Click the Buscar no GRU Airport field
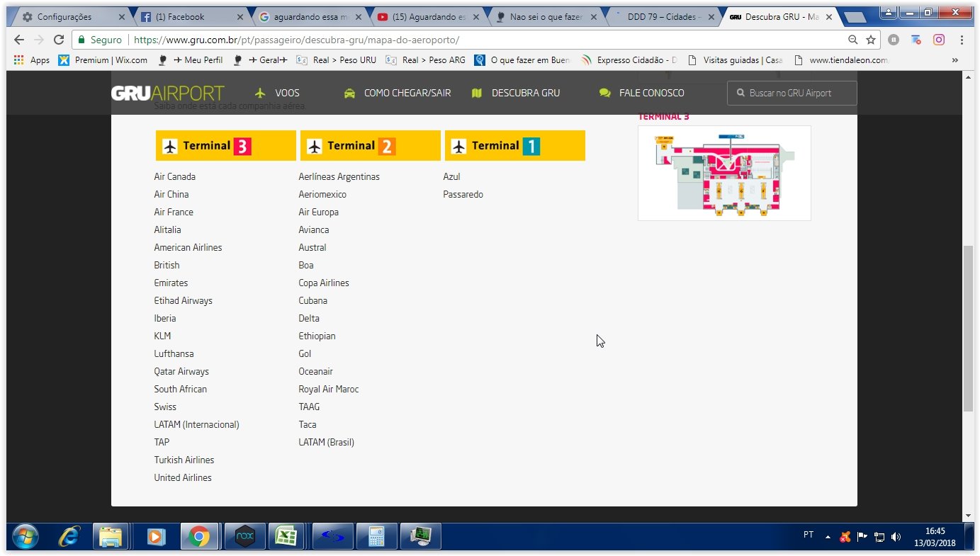 pyautogui.click(x=792, y=93)
